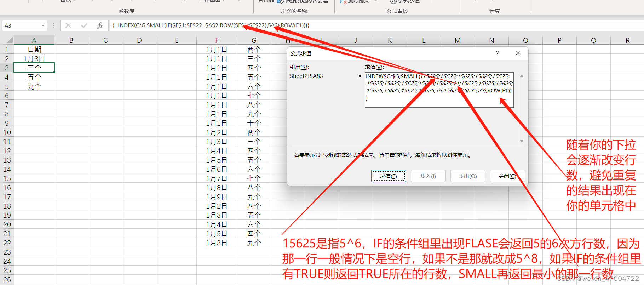This screenshot has width=644, height=285.
Task: Click cell F22 containing 1月3日
Action: [x=217, y=243]
